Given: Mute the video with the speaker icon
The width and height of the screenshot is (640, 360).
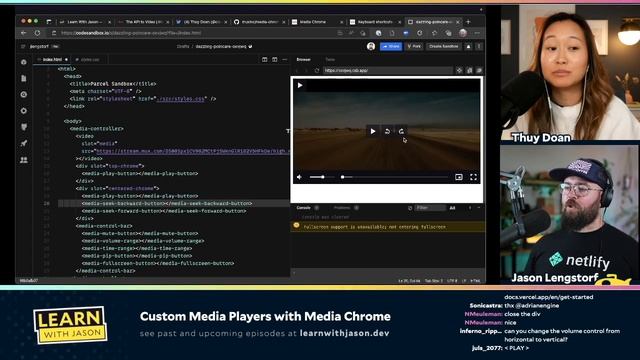Looking at the screenshot, I should pos(300,177).
